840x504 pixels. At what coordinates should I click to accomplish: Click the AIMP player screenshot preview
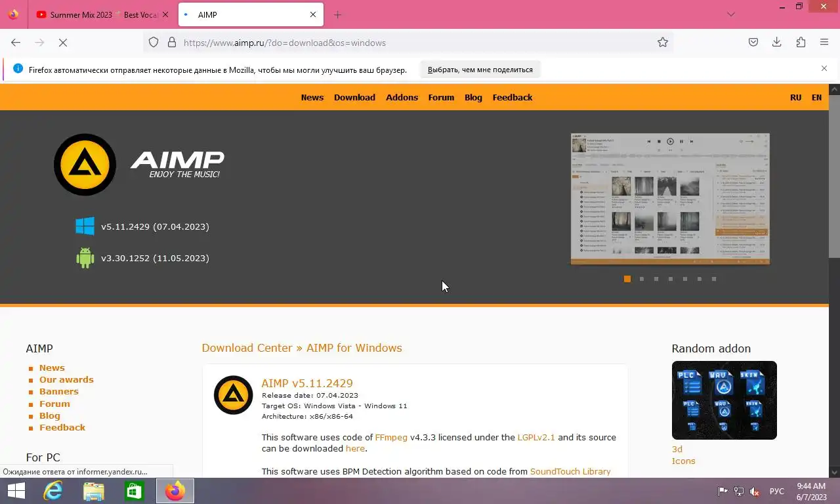[x=670, y=199]
